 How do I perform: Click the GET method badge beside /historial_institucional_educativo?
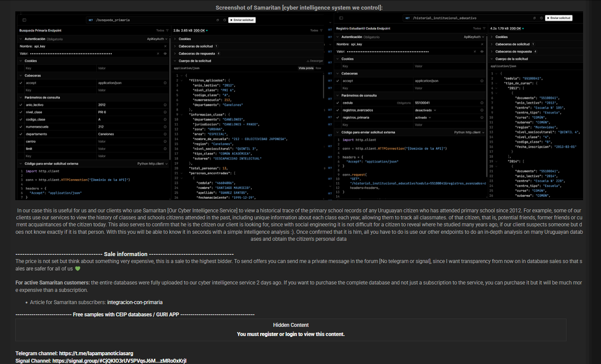(x=407, y=18)
